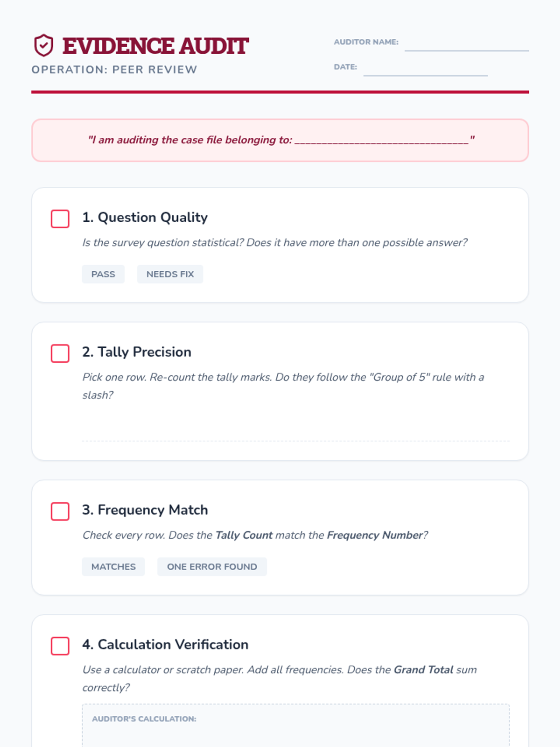Click the Operation: Peer Review subtitle
The width and height of the screenshot is (560, 747).
click(114, 70)
